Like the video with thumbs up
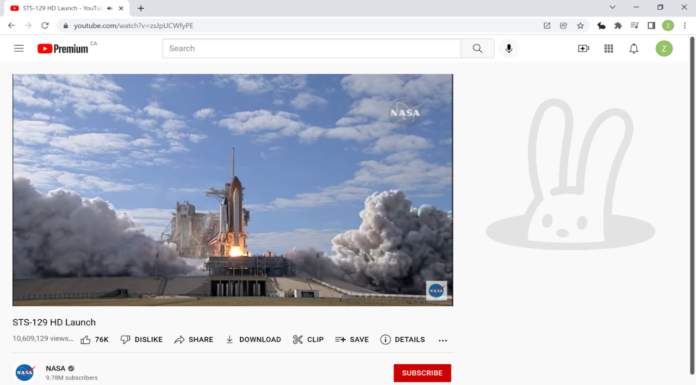 pyautogui.click(x=95, y=340)
